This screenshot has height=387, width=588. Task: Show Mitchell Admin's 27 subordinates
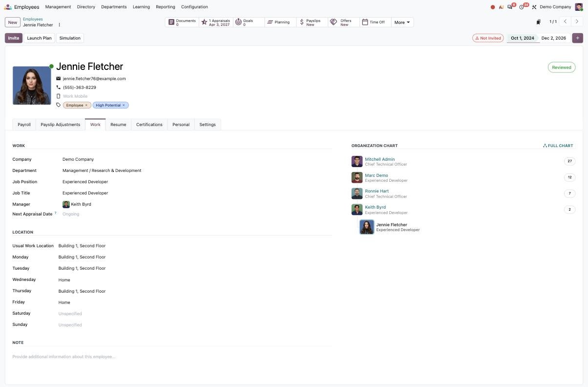[569, 161]
